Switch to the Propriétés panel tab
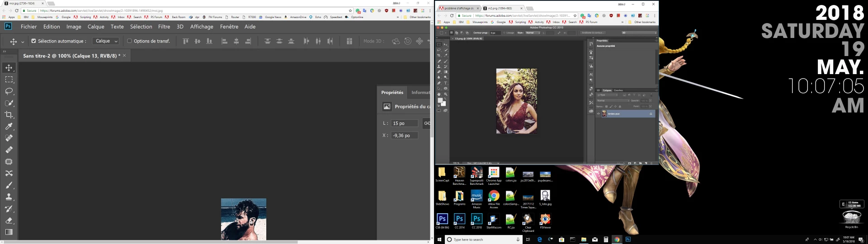Viewport: 868px width, 244px height. pyautogui.click(x=392, y=93)
